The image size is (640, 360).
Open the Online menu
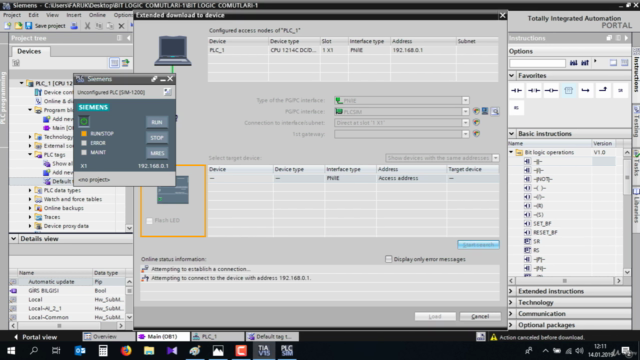coord(97,15)
